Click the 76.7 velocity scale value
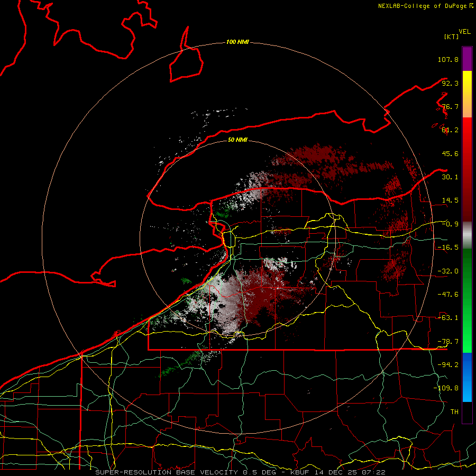The image size is (476, 476). (450, 106)
